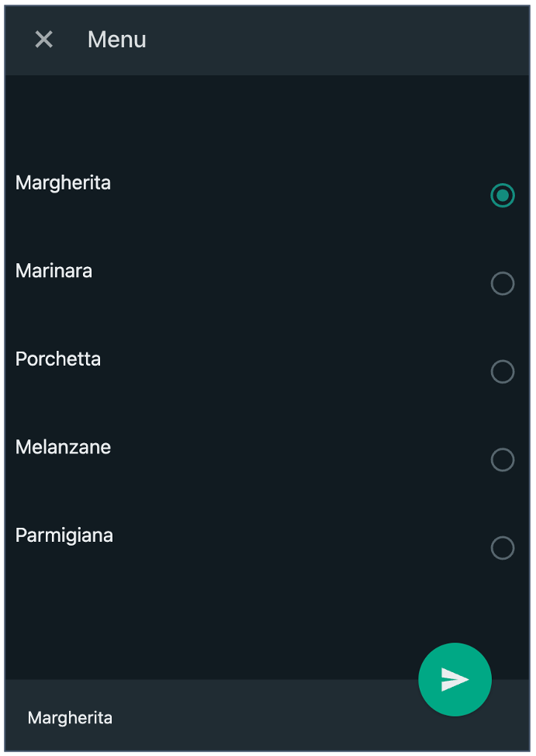Send the selection with the green button
The image size is (536, 756).
455,679
